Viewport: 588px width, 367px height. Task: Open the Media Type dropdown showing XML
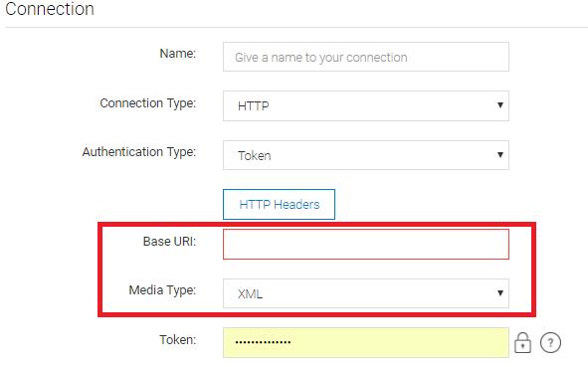365,293
